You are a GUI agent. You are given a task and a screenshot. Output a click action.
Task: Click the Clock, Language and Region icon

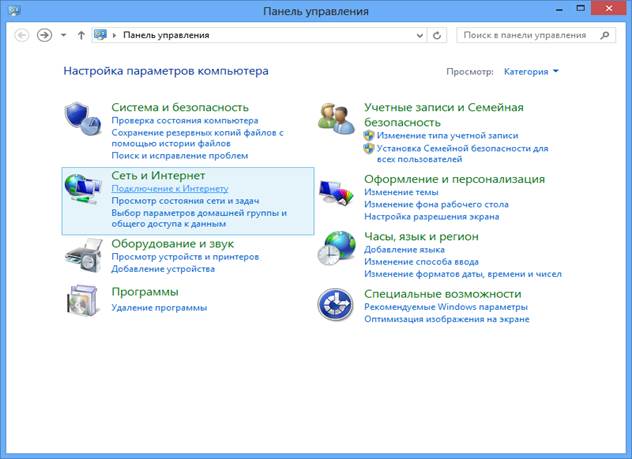click(x=336, y=248)
